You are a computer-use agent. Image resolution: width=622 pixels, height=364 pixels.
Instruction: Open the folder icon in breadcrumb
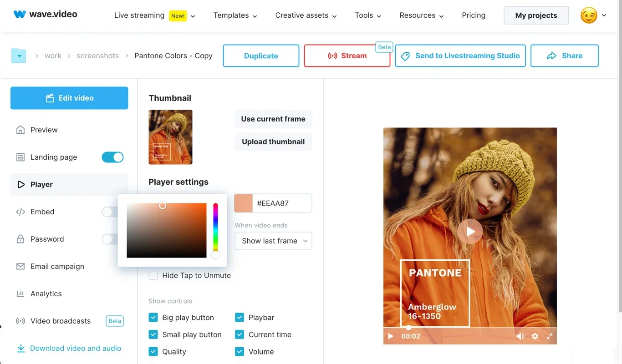(19, 56)
